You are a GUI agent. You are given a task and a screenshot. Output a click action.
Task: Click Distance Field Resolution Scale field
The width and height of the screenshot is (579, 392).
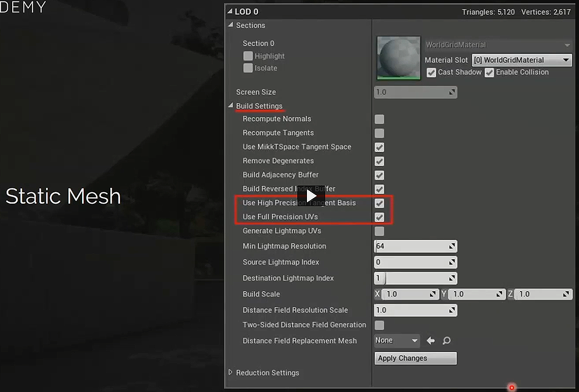pos(415,310)
